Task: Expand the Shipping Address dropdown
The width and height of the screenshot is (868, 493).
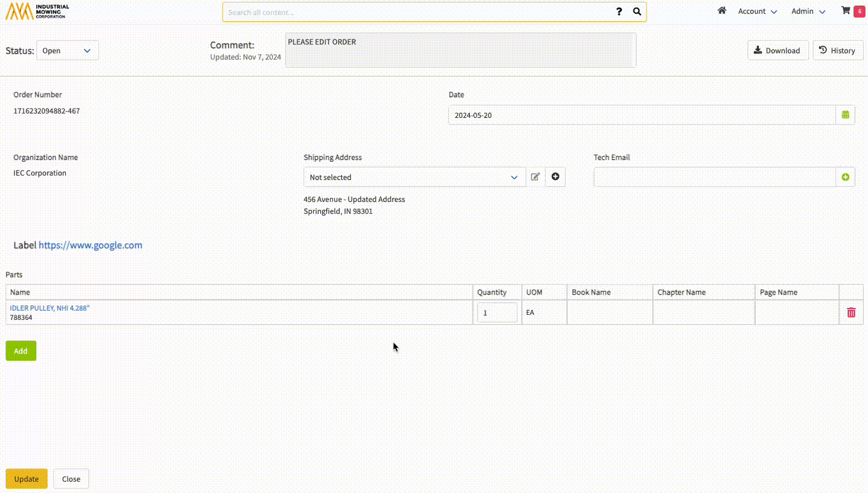Action: coord(414,178)
